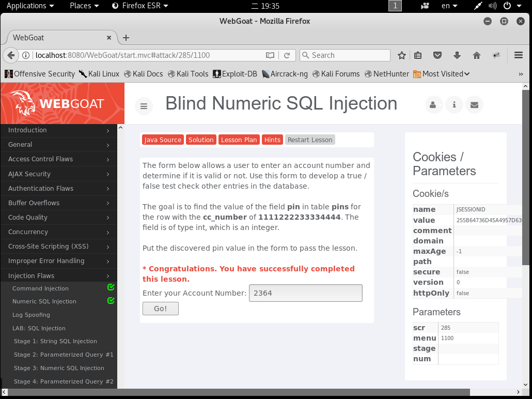Expand the General category
This screenshot has width=532, height=399.
point(59,145)
